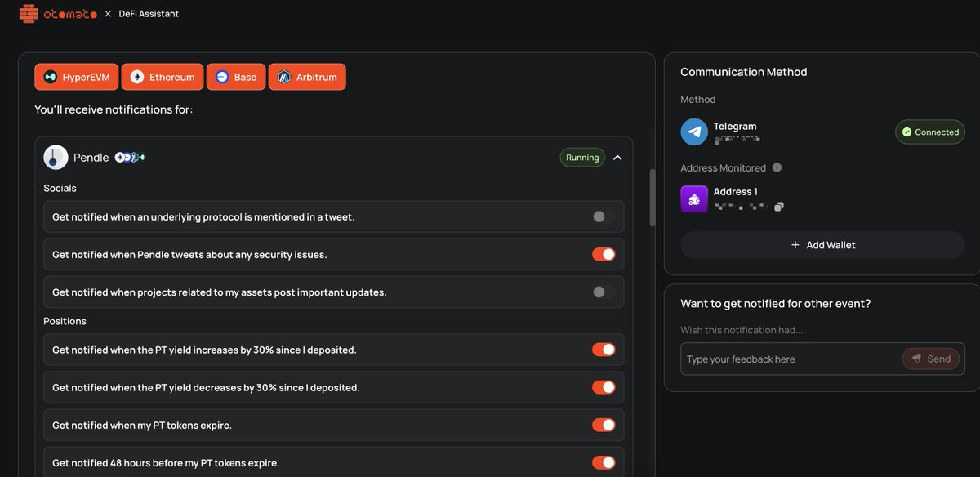Click the DeFi Assistant header label
This screenshot has height=477, width=980.
coord(149,14)
